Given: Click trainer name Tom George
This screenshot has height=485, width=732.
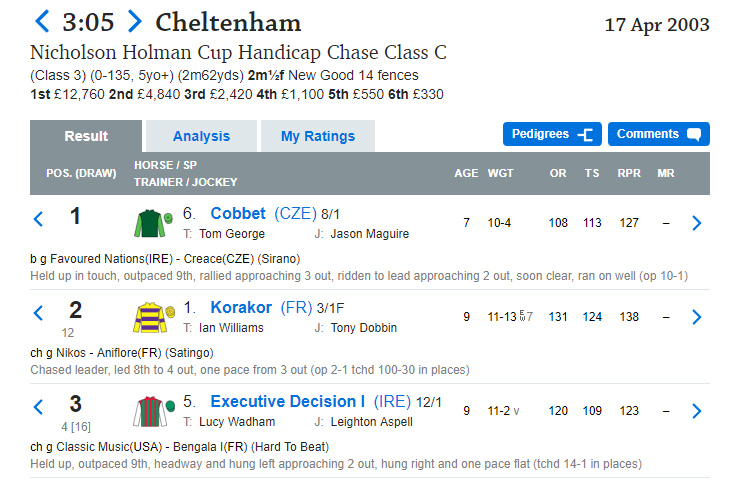Looking at the screenshot, I should (232, 234).
